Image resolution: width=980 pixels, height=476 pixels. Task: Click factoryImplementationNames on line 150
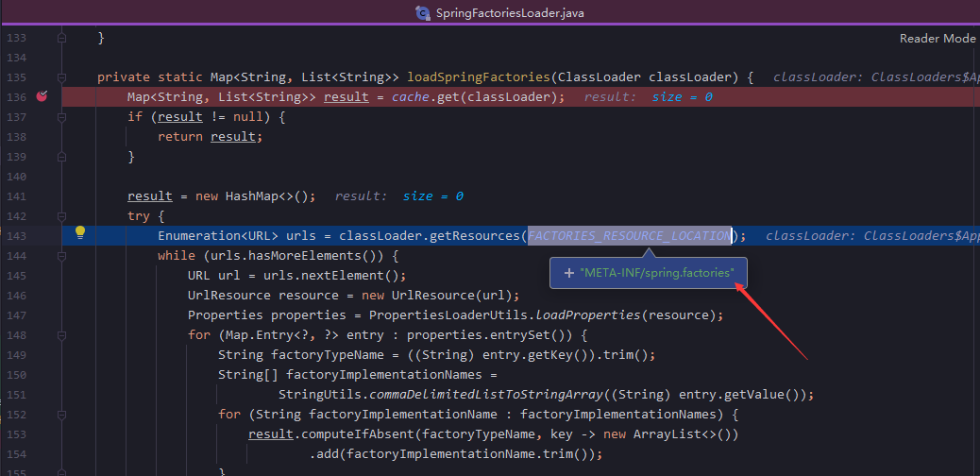(x=384, y=375)
